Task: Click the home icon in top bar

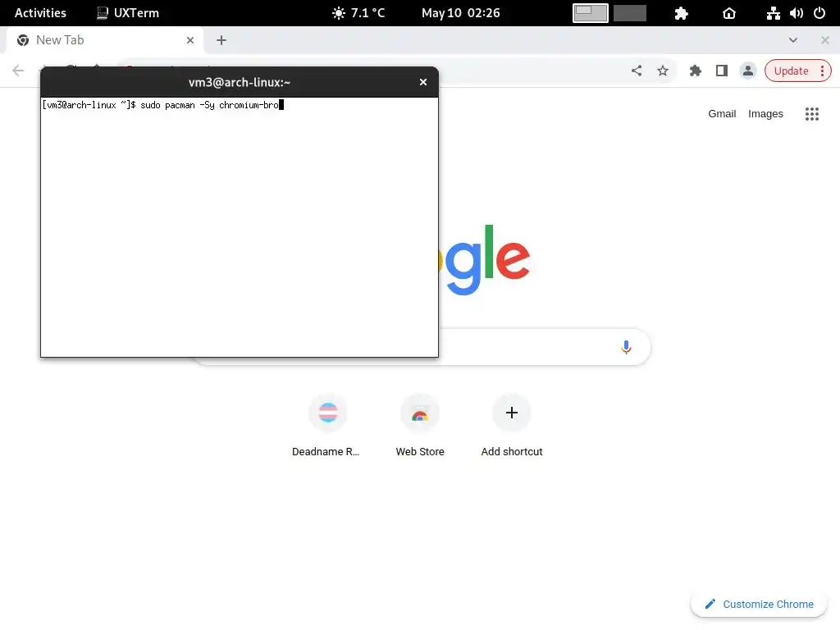Action: [729, 13]
